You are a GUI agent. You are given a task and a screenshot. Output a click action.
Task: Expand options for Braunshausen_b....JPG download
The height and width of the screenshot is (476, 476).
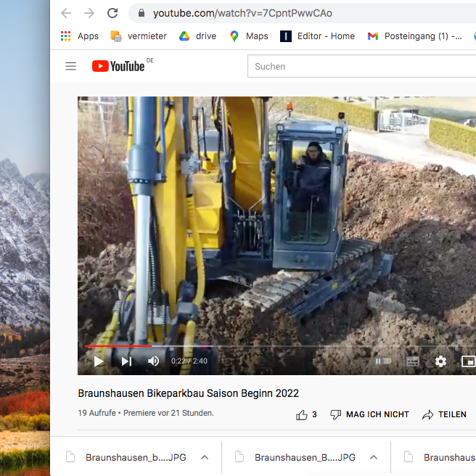[205, 457]
